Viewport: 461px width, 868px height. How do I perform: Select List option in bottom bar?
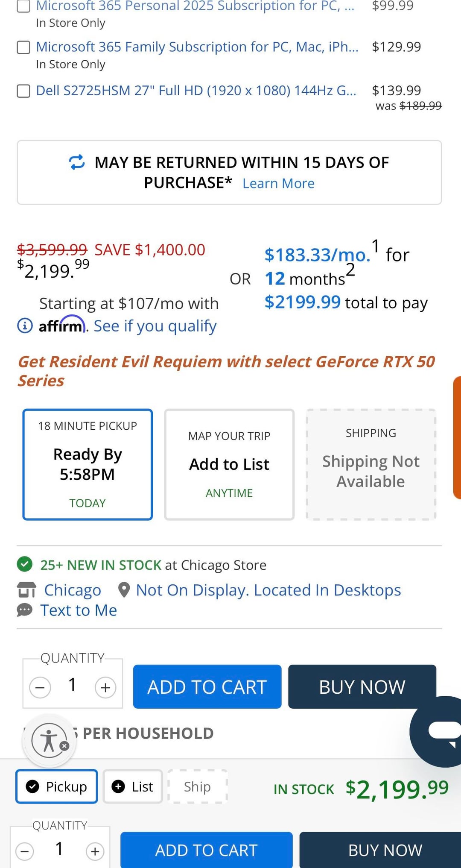click(132, 786)
